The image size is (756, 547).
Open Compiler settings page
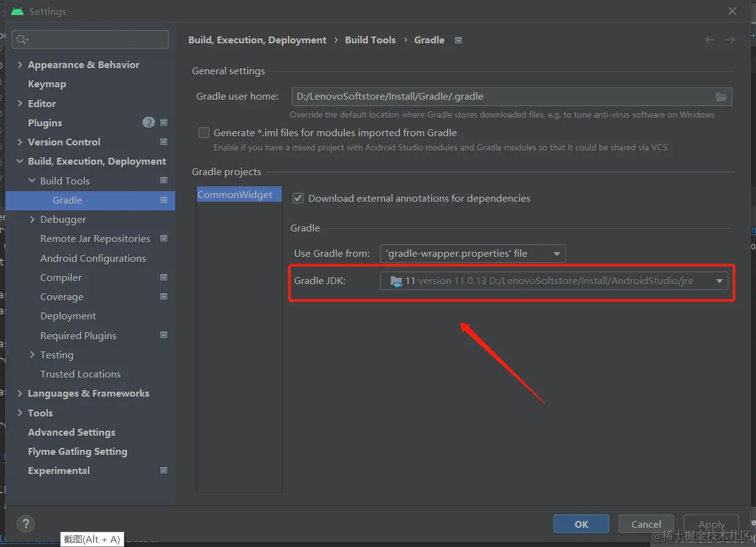tap(61, 277)
